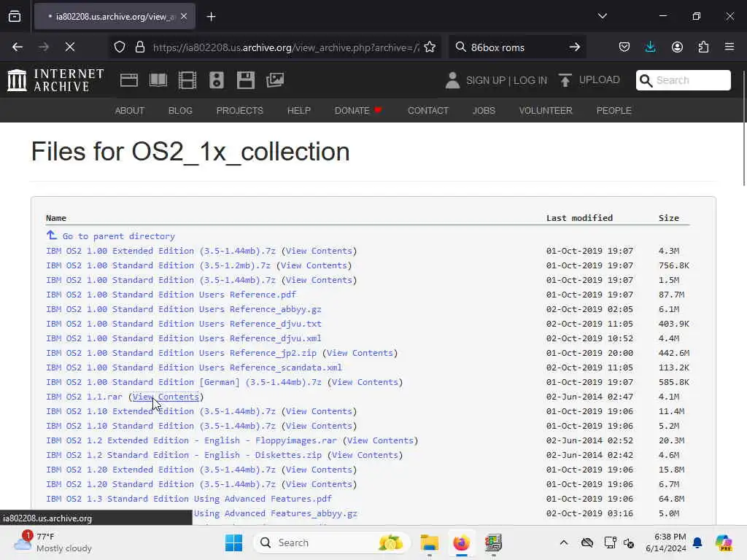The width and height of the screenshot is (747, 560).
Task: Click the padlock site info icon
Action: (x=139, y=47)
